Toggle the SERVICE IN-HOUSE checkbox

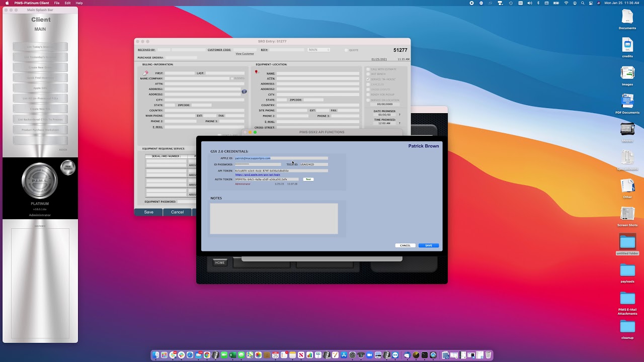tap(368, 79)
